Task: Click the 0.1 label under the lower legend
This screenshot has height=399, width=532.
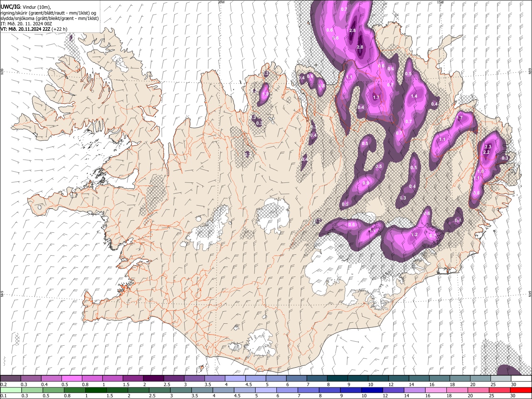Action: [x=3, y=396]
